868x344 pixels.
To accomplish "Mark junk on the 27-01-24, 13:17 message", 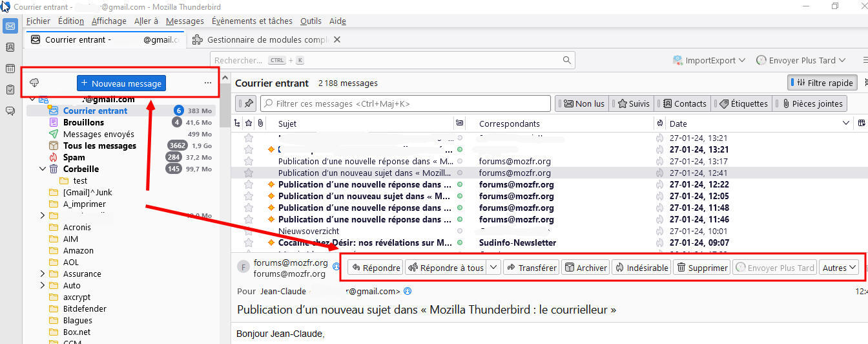I will click(659, 161).
